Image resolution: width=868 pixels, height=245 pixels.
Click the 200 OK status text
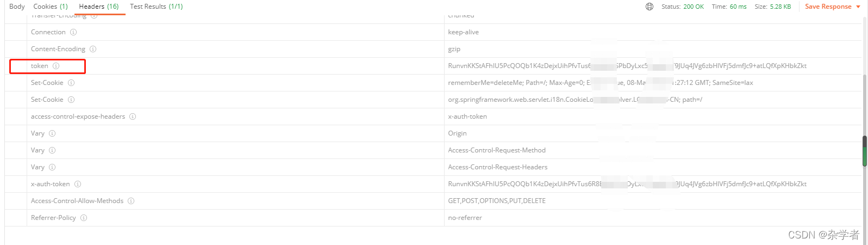tap(693, 7)
